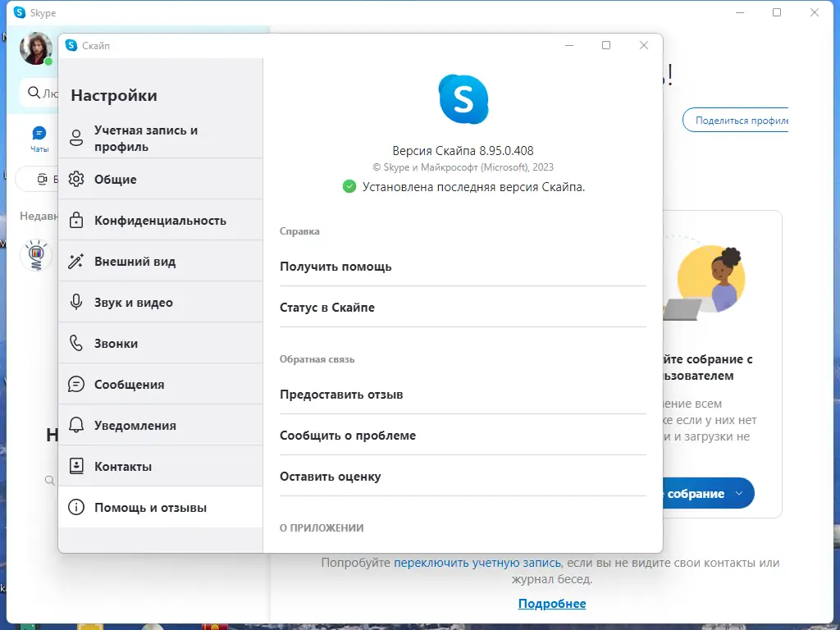Click Версия Скайпа 8.95.0.408 text

463,151
